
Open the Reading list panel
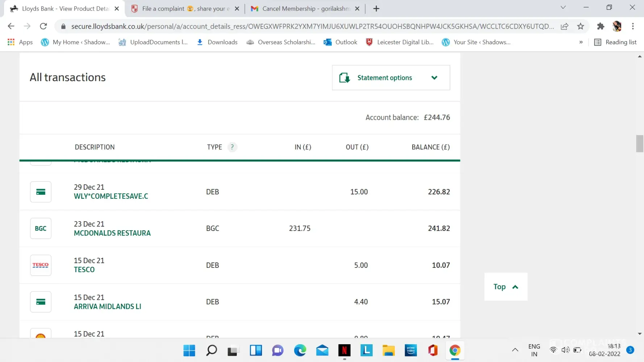[615, 42]
